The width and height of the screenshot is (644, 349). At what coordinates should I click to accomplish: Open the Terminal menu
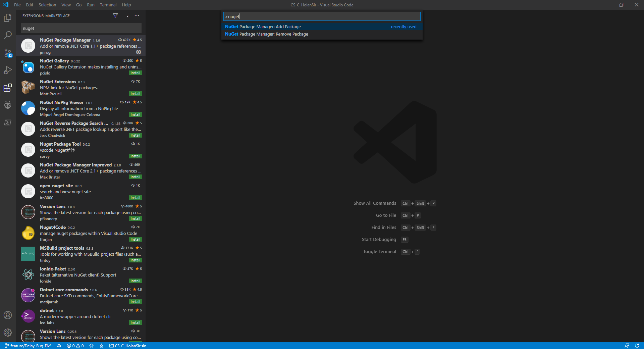(108, 5)
